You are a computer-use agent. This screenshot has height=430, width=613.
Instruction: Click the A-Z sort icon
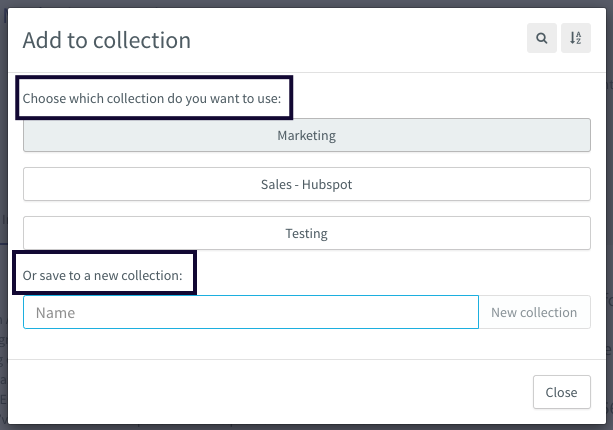pos(575,38)
